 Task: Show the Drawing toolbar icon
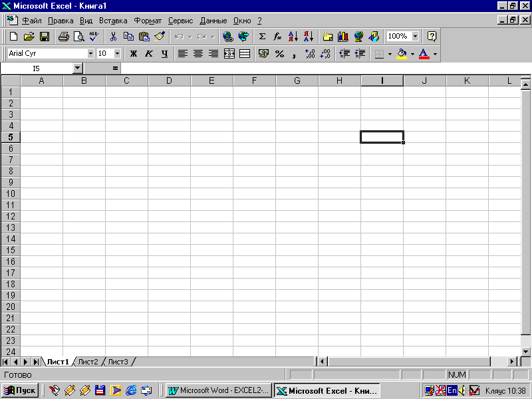(374, 37)
